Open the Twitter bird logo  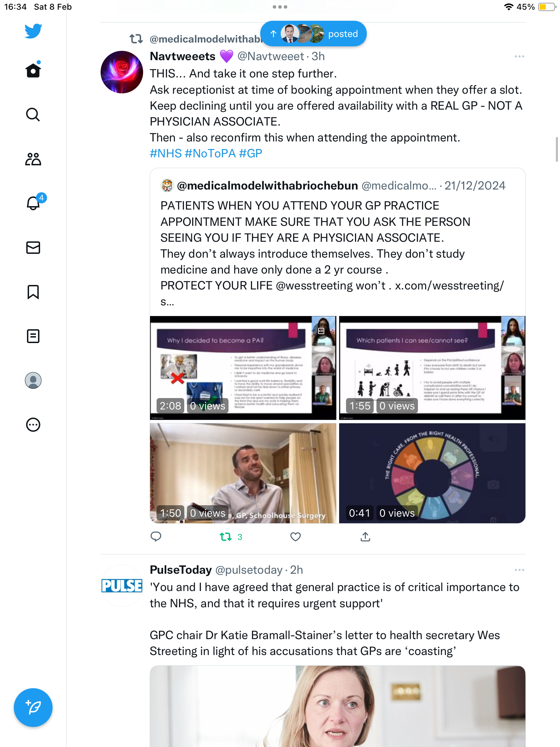[33, 31]
